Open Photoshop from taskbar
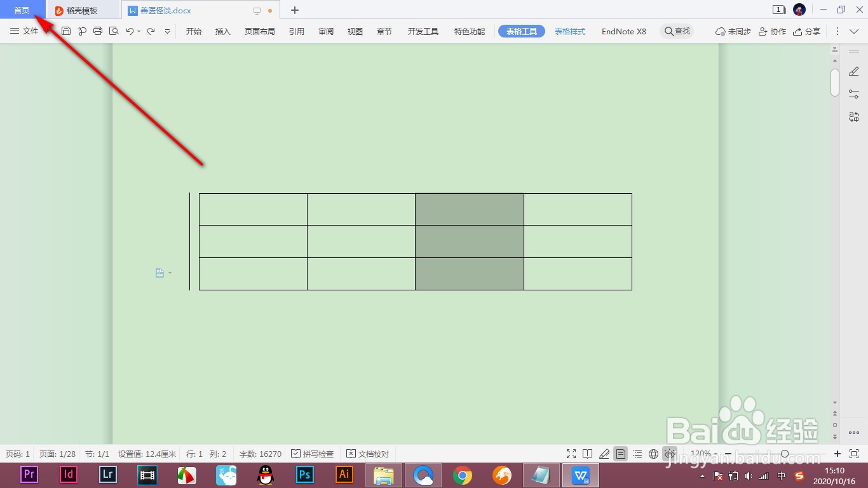Screen dimensions: 868x488 [x=305, y=474]
